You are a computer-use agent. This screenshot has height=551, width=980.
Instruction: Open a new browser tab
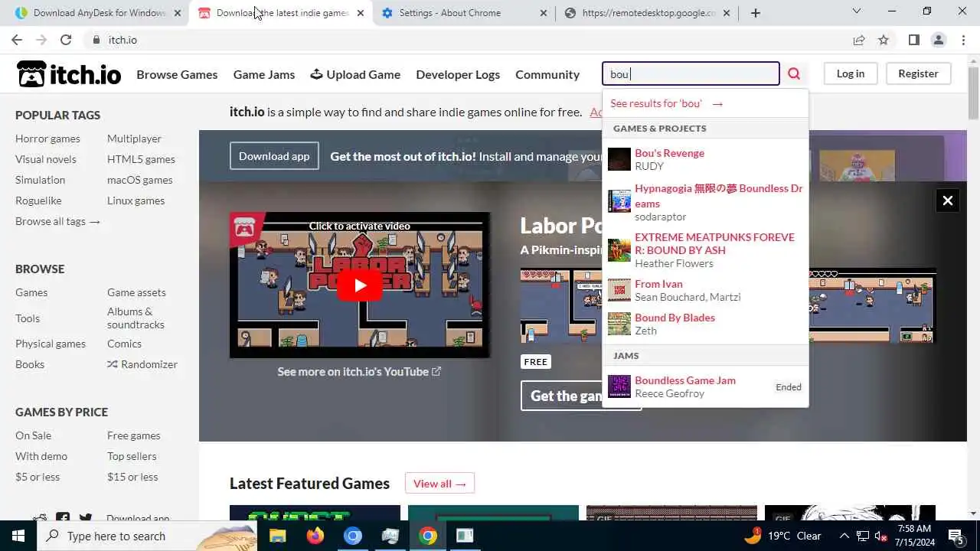click(756, 12)
